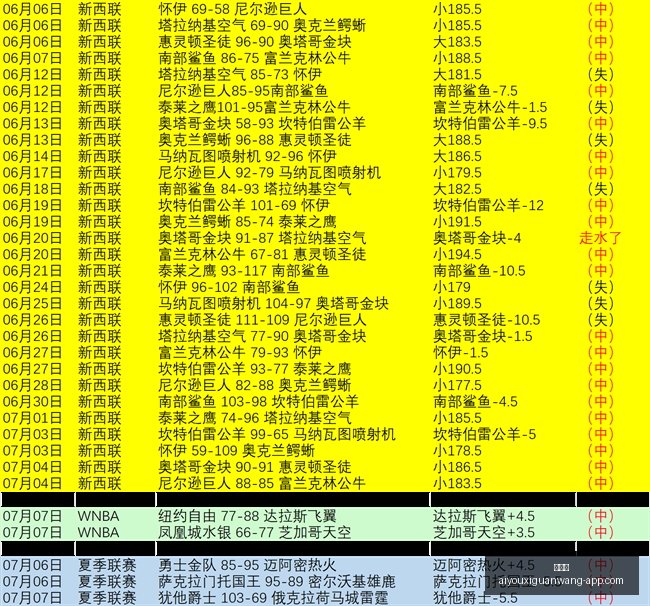Select the prediction 小177.5
This screenshot has width=650, height=606.
(x=457, y=385)
